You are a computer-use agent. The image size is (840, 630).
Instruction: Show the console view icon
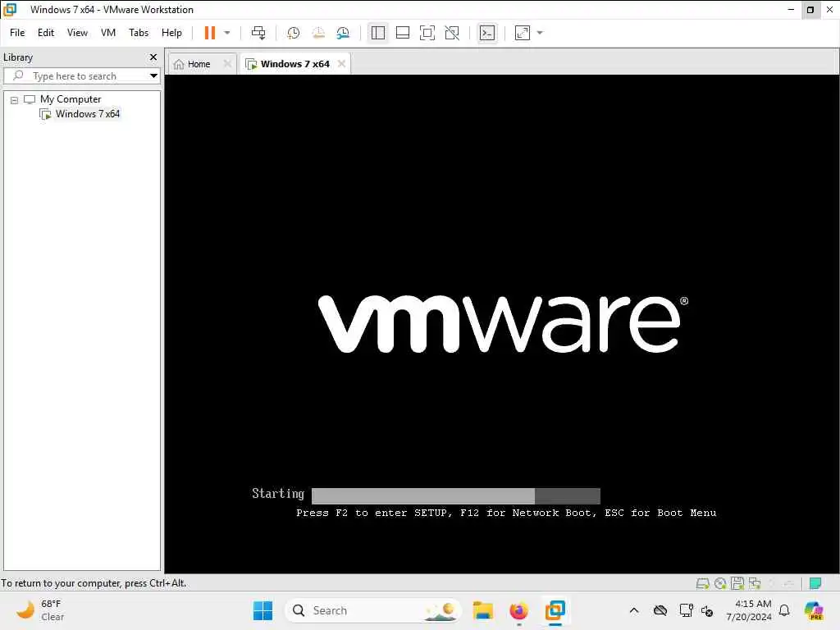(x=487, y=33)
